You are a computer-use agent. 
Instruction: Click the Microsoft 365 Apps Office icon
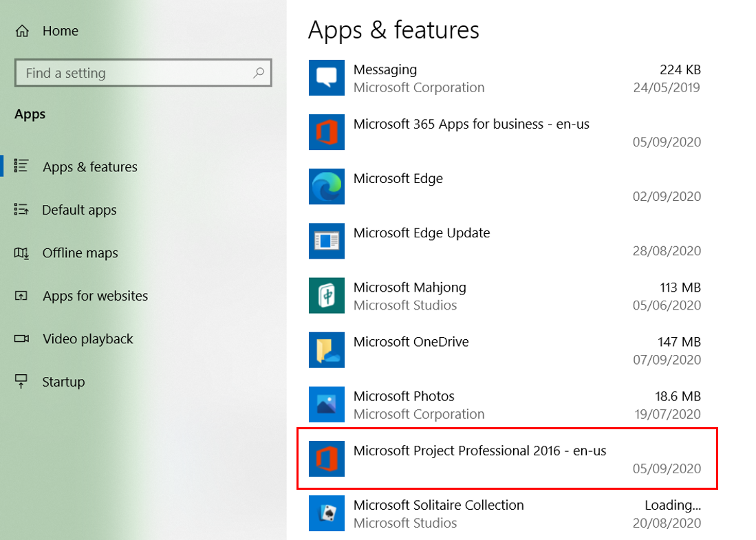coord(327,132)
